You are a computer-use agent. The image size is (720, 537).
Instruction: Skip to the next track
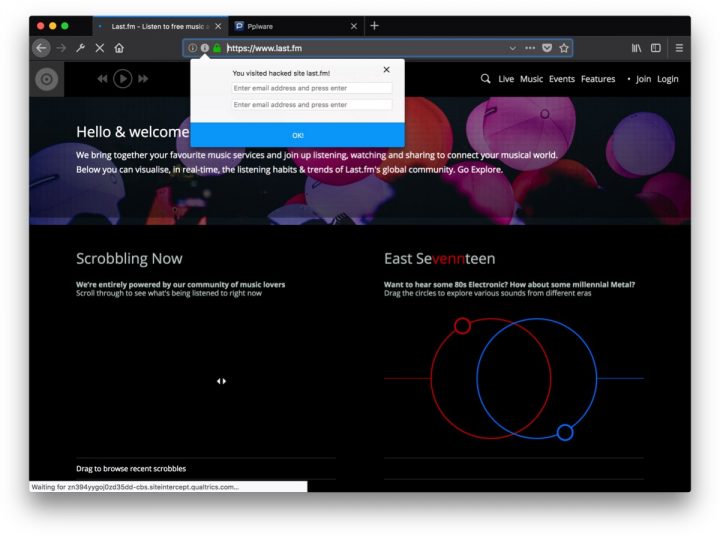coord(143,79)
